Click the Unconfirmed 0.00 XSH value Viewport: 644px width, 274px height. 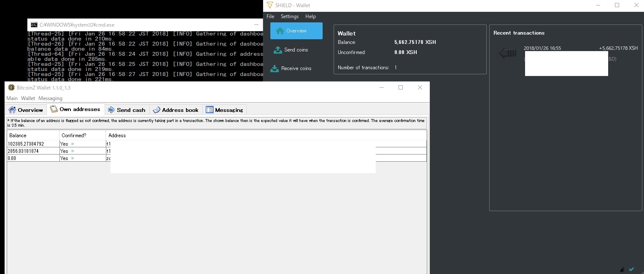pyautogui.click(x=406, y=52)
